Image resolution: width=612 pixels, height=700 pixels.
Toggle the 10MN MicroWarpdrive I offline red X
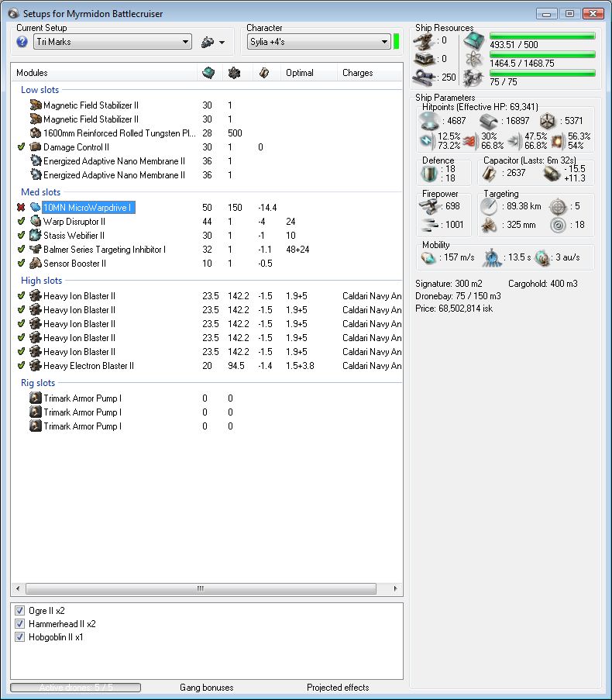click(21, 207)
